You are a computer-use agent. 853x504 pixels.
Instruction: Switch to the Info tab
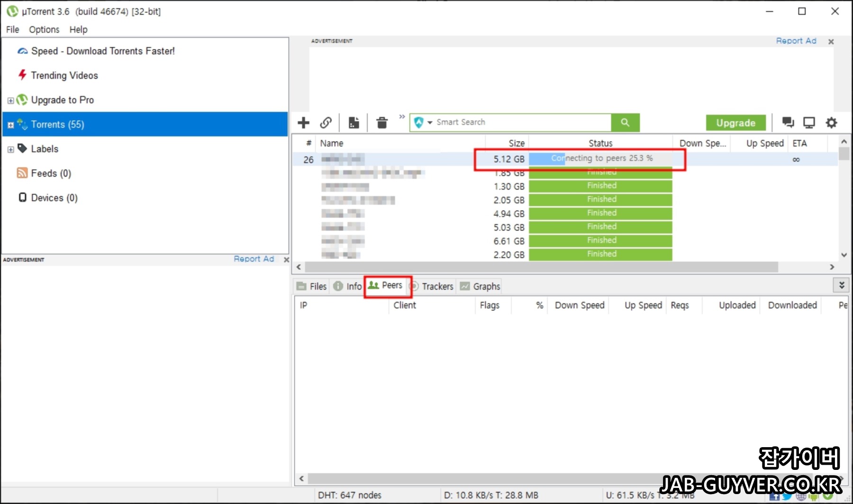(x=347, y=286)
